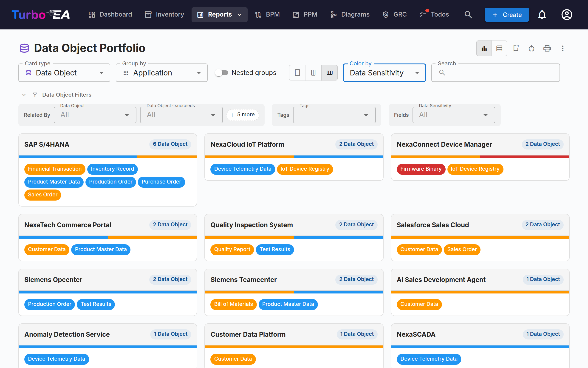Open Data Sensitivity fields dropdown
This screenshot has height=368, width=588.
pos(454,115)
